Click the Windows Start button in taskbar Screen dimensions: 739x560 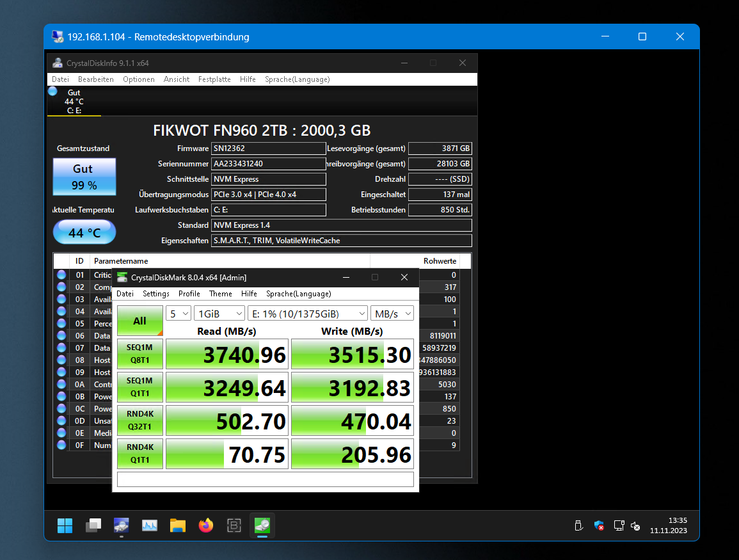[65, 525]
